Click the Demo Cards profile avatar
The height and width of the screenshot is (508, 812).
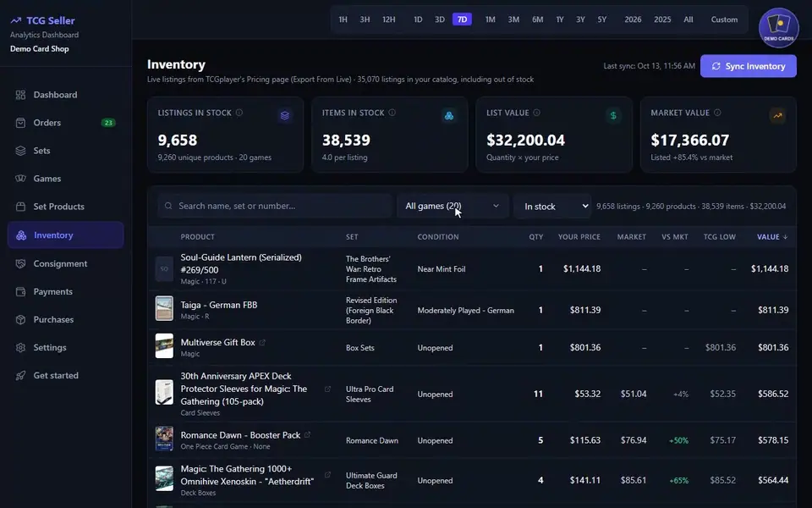point(779,27)
